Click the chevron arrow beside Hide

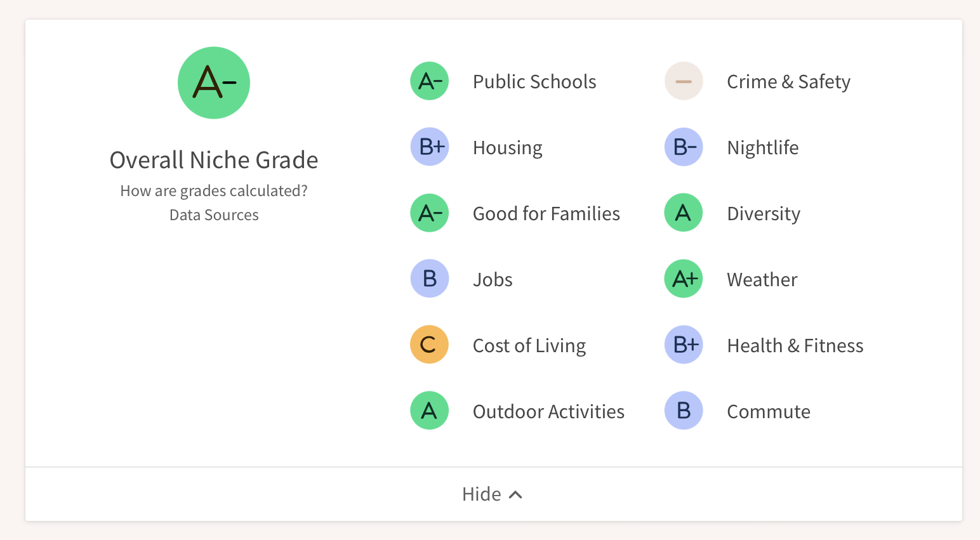[x=516, y=495]
